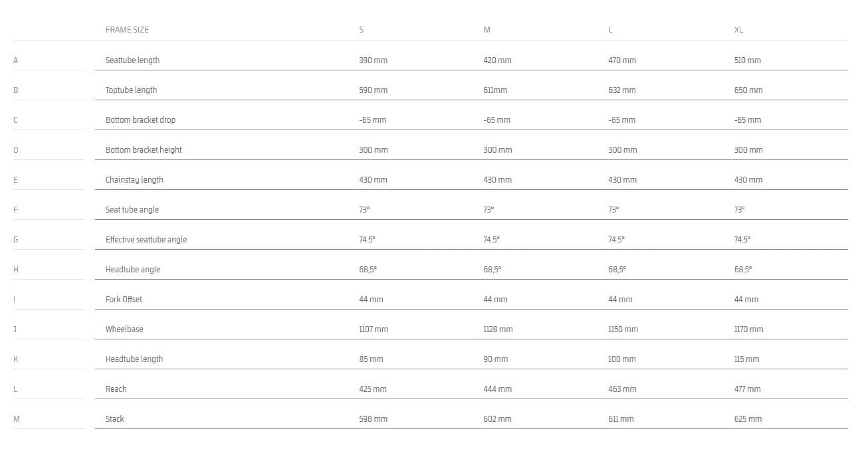Click the Bottom bracket height label
Image resolution: width=868 pixels, height=455 pixels.
(x=144, y=149)
